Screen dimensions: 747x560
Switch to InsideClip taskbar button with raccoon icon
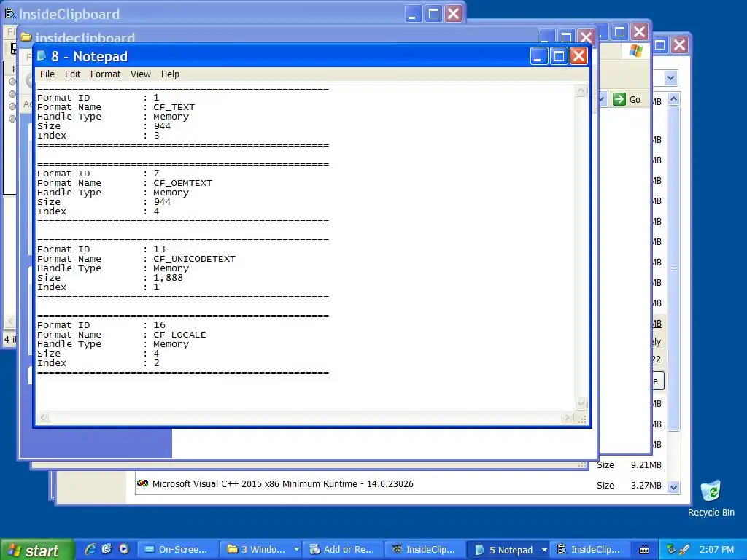coord(425,550)
